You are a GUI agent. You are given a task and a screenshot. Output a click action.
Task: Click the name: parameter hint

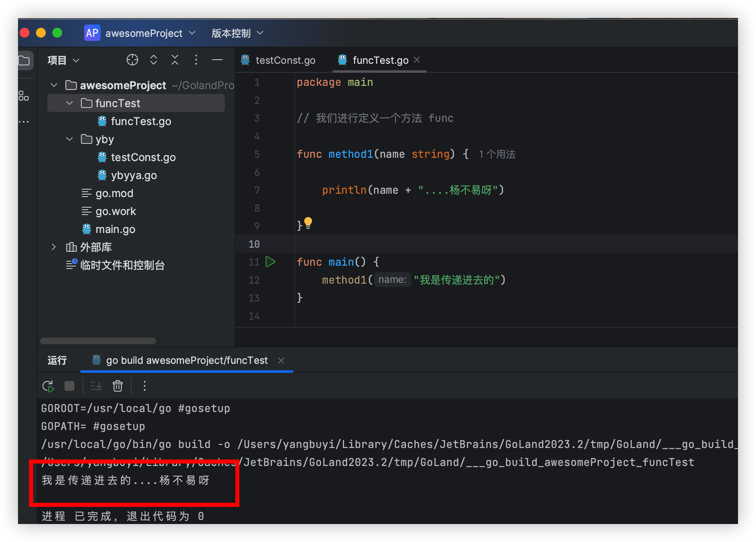pyautogui.click(x=392, y=280)
